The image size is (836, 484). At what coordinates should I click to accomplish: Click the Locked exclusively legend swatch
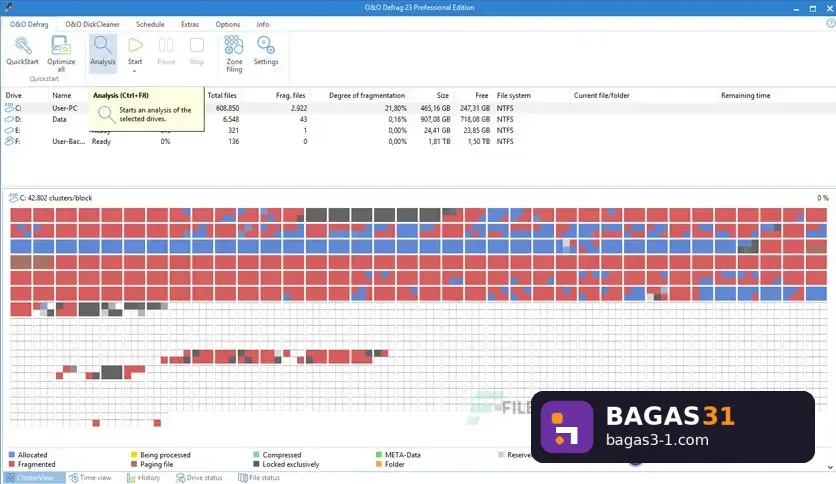pyautogui.click(x=256, y=464)
